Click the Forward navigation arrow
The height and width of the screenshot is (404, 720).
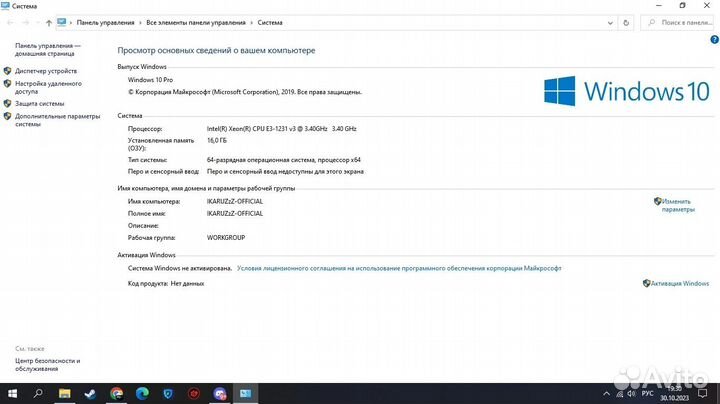point(26,22)
